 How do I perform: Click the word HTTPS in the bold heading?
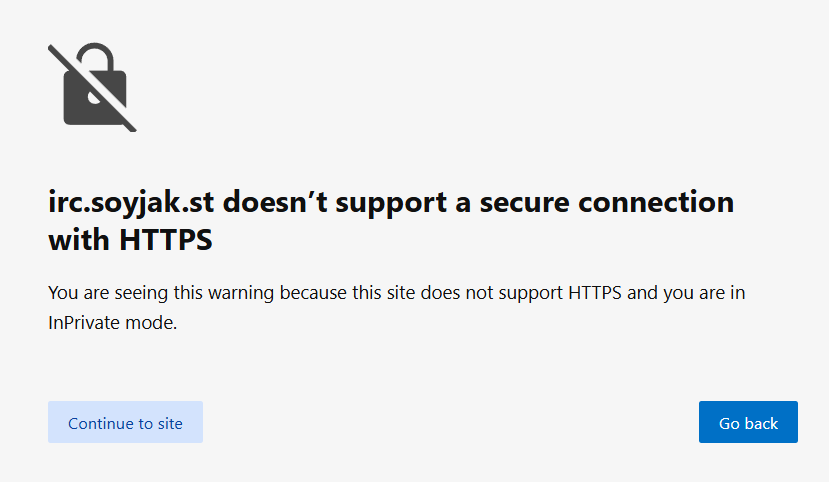coord(168,240)
